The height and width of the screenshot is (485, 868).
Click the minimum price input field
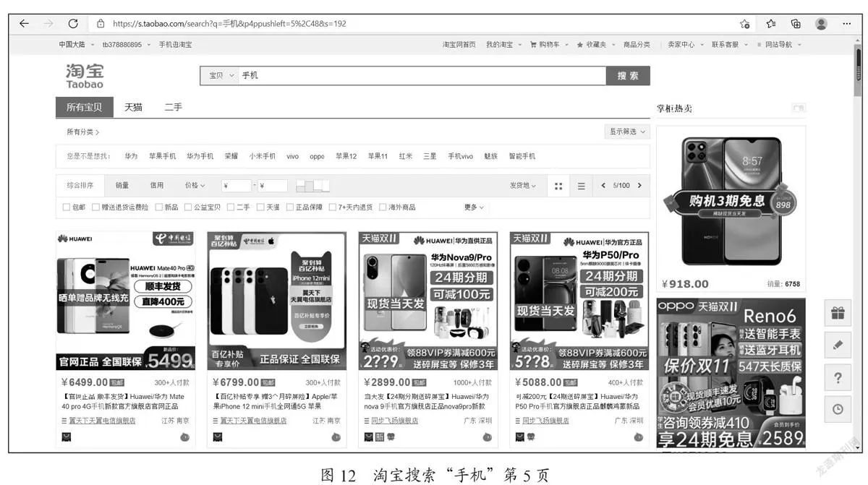click(x=237, y=186)
